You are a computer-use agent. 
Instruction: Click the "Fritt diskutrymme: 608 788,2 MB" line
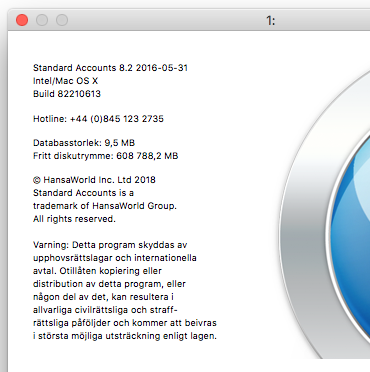click(x=106, y=156)
